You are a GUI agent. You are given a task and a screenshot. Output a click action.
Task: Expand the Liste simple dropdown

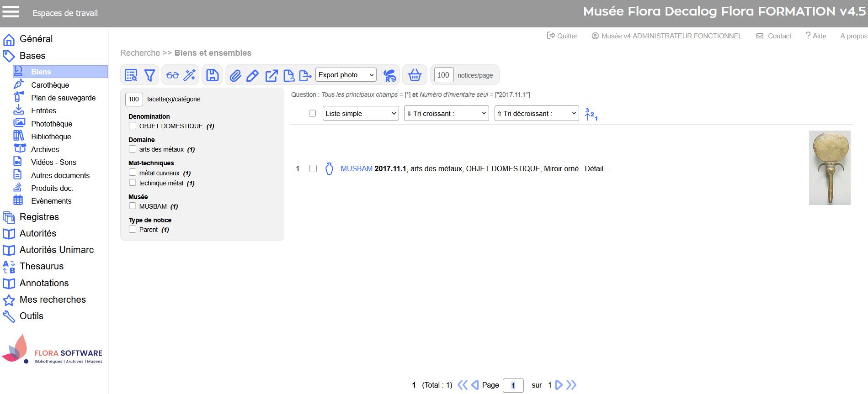tap(361, 113)
